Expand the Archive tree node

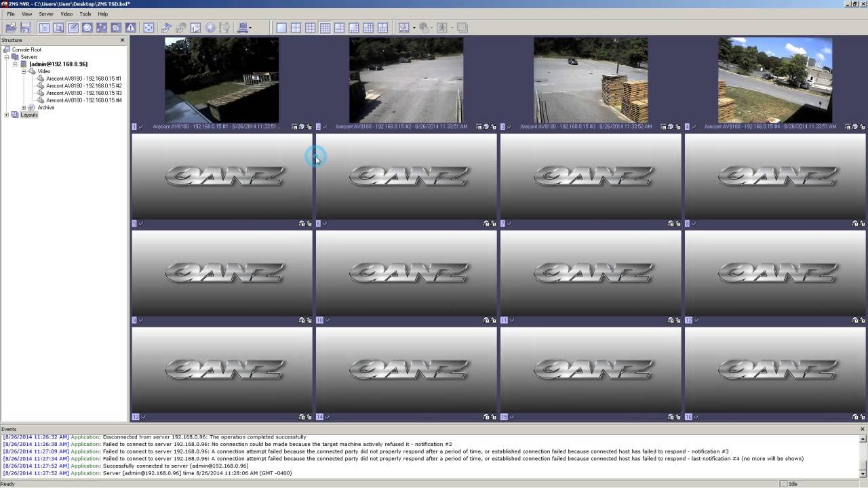coord(24,108)
